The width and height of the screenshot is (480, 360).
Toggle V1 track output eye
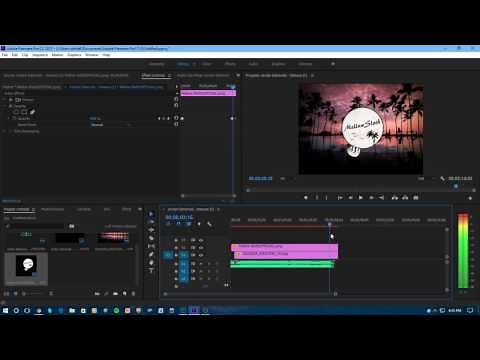click(x=201, y=255)
